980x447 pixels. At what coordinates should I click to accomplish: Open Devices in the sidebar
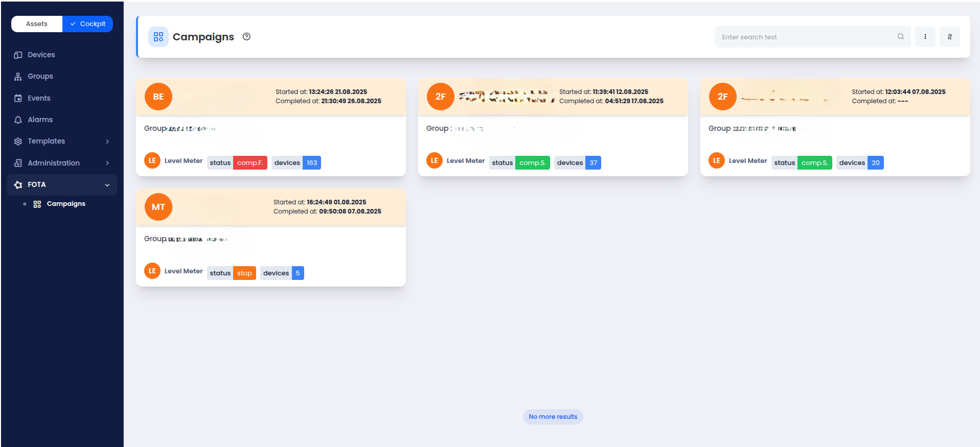point(41,55)
